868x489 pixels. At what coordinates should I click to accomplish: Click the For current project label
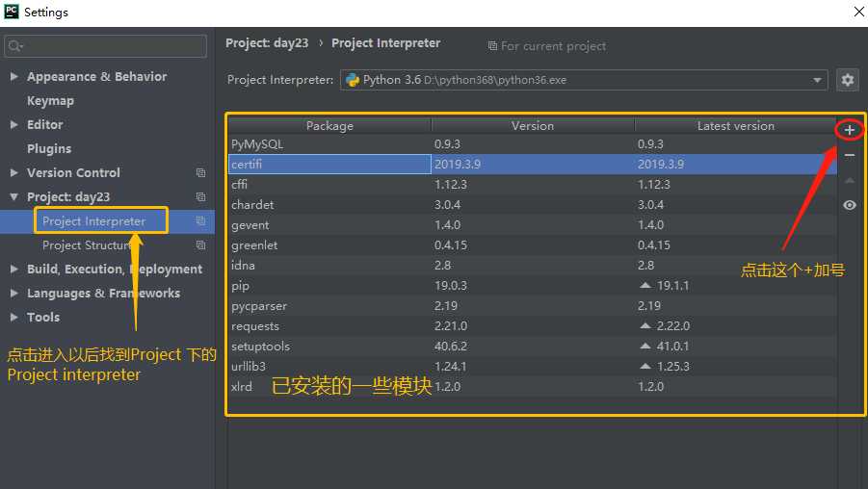pos(553,46)
